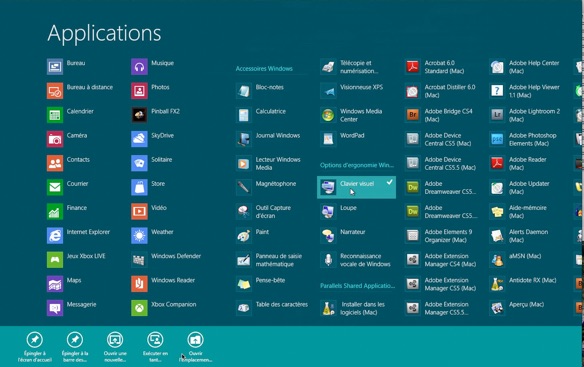Open the Messagerie app
Image resolution: width=584 pixels, height=367 pixels.
(x=72, y=308)
